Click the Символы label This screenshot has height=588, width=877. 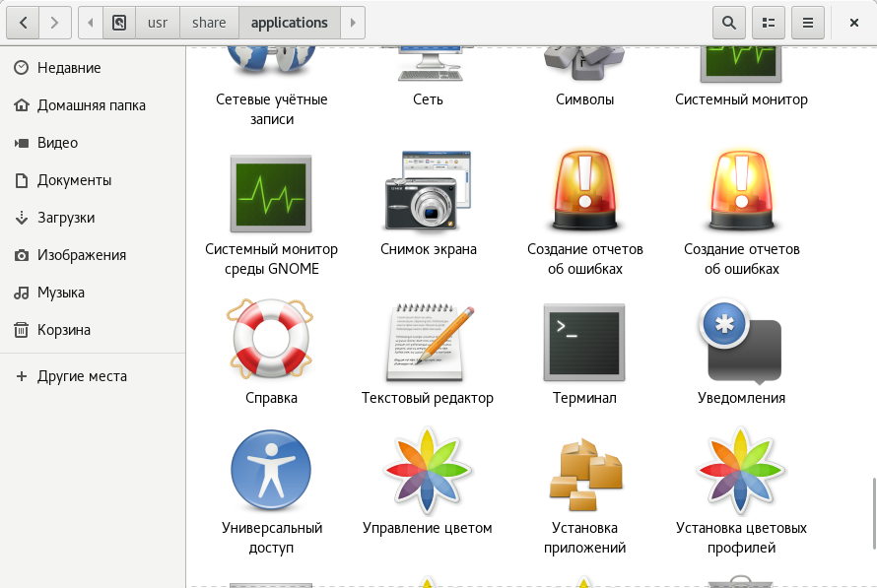(585, 100)
